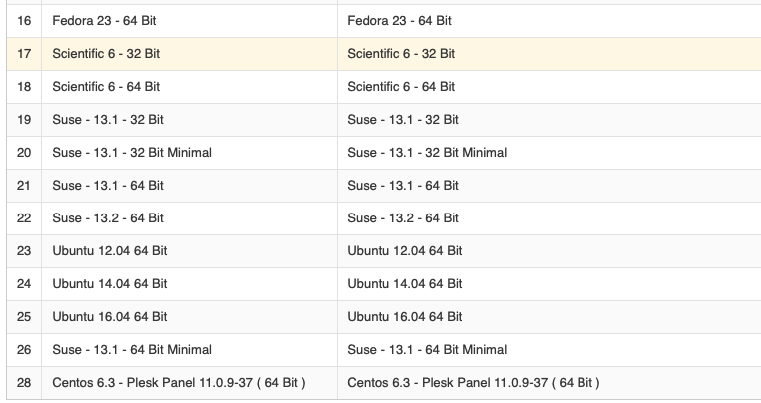Select the highlighted row number 17
The width and height of the screenshot is (761, 403).
(x=24, y=53)
